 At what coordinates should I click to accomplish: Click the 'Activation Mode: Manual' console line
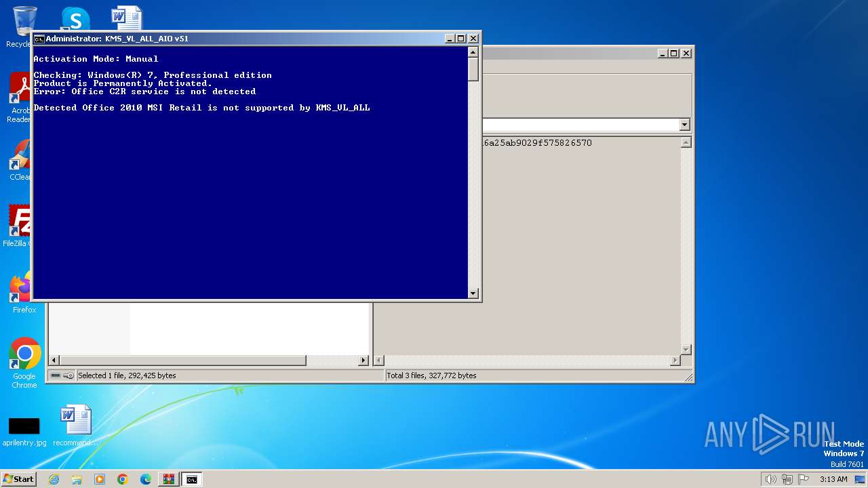[x=96, y=59]
